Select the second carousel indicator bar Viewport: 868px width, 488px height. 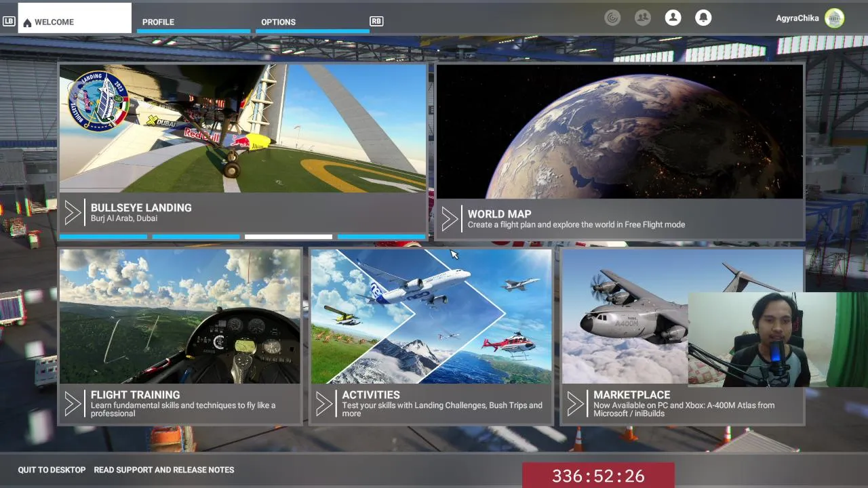[x=196, y=237]
